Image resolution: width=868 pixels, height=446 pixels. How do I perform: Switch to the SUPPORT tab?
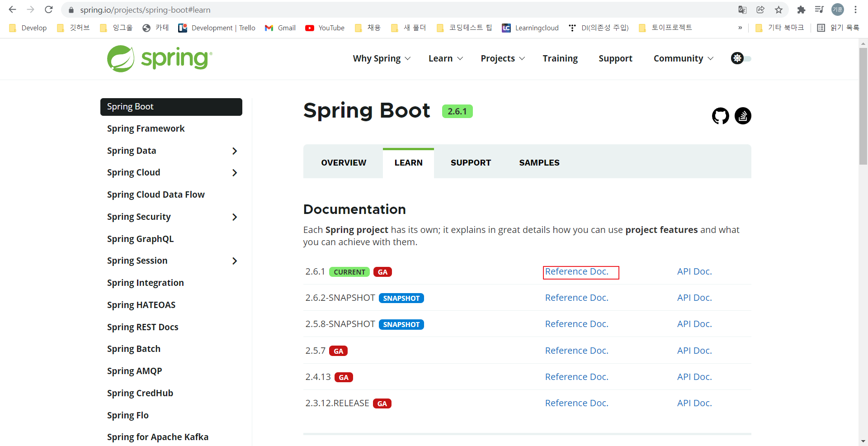pyautogui.click(x=471, y=163)
